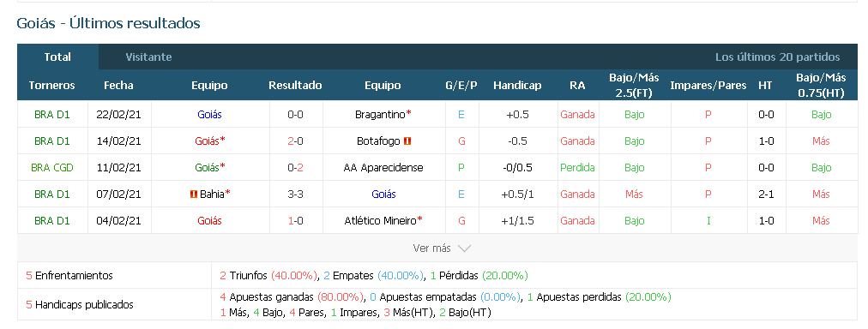
Task: Click the 2-0 result against Botafogo
Action: click(295, 141)
